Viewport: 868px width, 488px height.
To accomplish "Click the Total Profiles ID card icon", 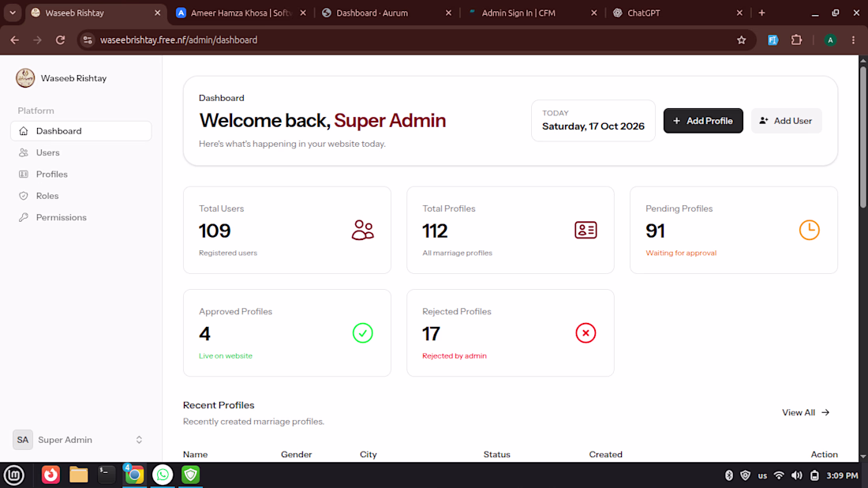I will [586, 230].
